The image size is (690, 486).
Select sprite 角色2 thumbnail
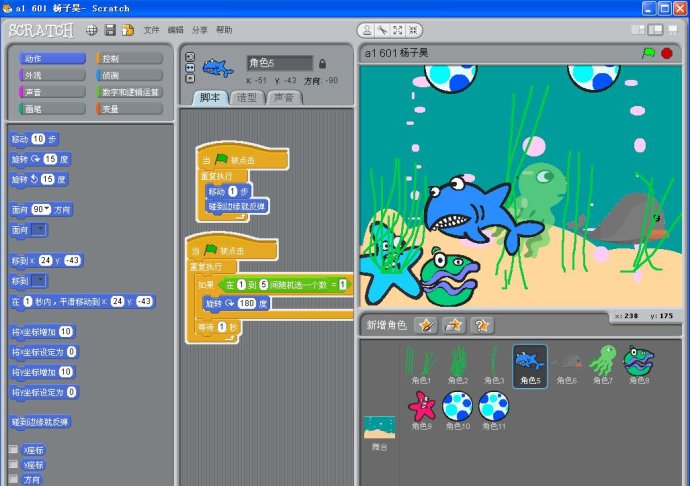[457, 366]
